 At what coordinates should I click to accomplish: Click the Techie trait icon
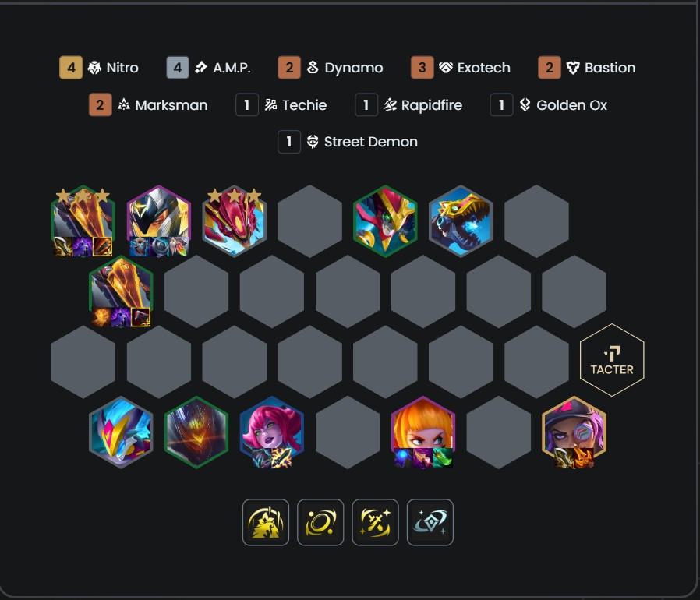(270, 105)
